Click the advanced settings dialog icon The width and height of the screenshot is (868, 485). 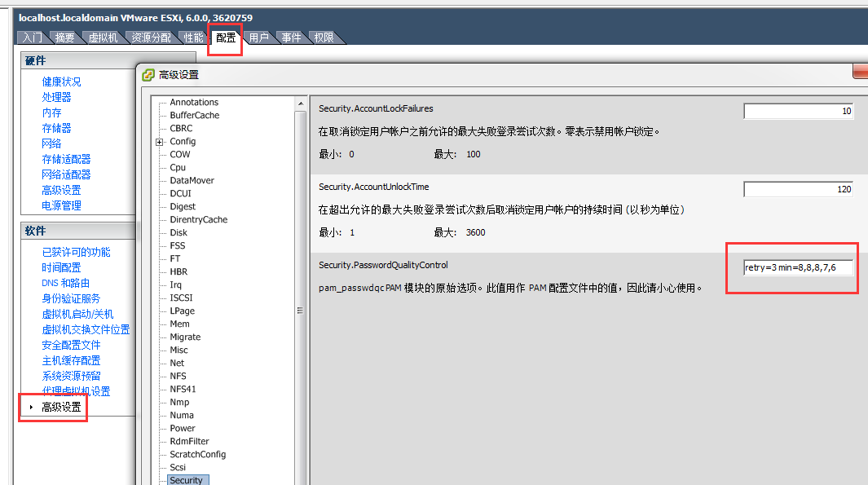tap(148, 72)
